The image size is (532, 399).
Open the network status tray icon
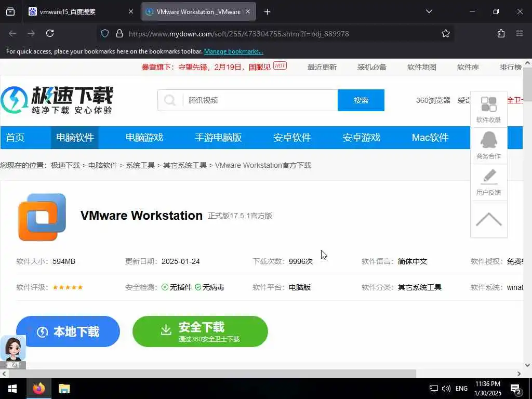tap(434, 389)
